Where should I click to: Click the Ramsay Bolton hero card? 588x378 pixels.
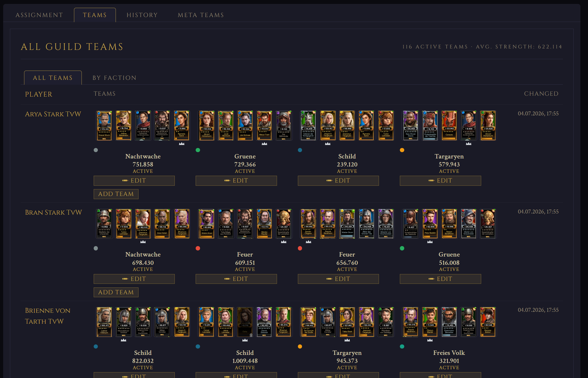click(488, 322)
